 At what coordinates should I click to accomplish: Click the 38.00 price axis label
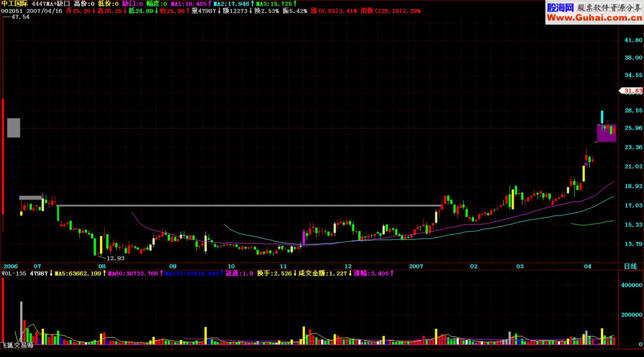coord(633,57)
